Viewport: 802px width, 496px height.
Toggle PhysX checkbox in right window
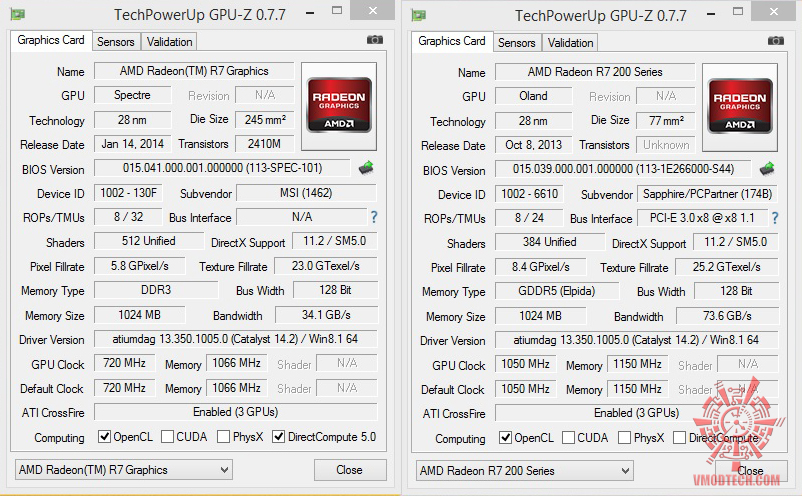[x=625, y=438]
